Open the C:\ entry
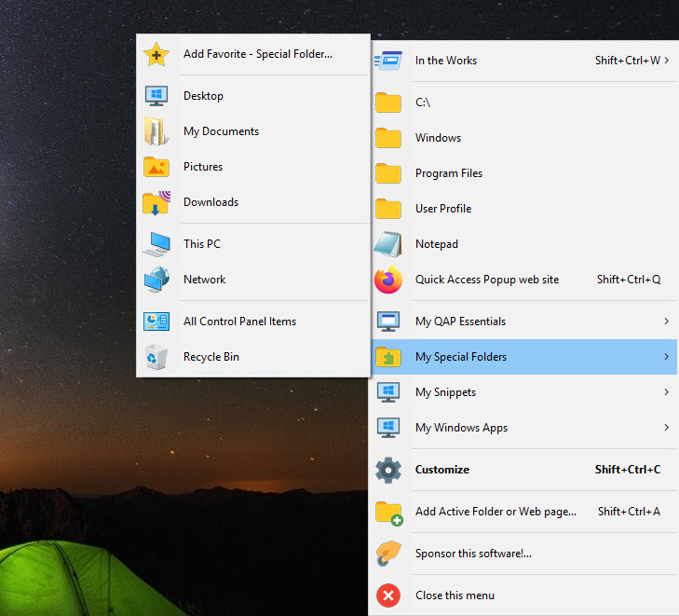This screenshot has width=679, height=616. [524, 103]
